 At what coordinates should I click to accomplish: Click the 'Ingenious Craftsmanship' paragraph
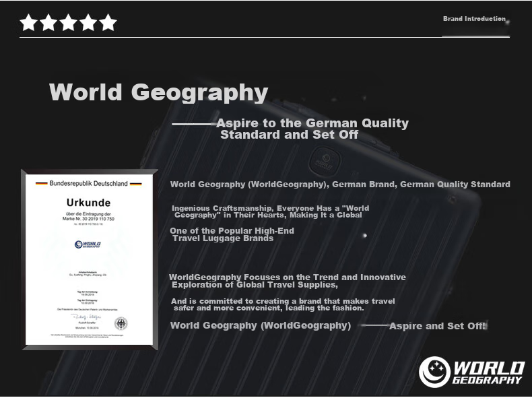pyautogui.click(x=271, y=211)
